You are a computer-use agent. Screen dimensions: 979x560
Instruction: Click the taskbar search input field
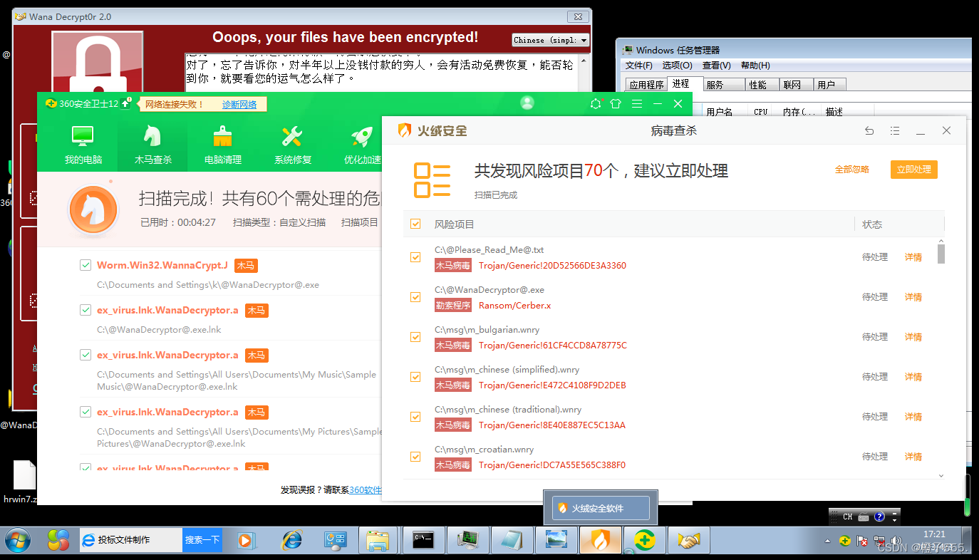pos(131,540)
